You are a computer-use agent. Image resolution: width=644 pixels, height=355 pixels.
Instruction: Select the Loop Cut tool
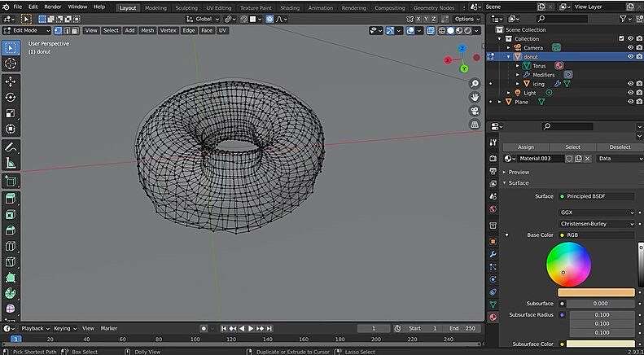pyautogui.click(x=11, y=246)
